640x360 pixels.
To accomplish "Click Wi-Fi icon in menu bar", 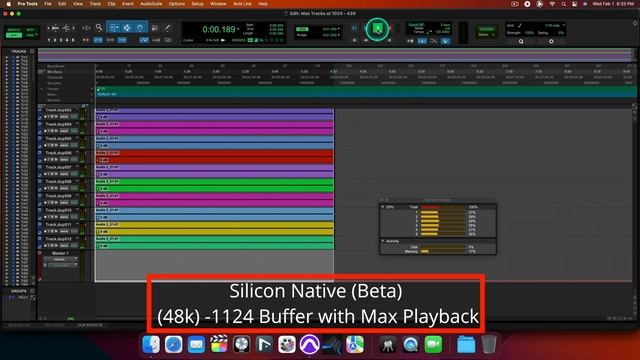I will pos(552,4).
